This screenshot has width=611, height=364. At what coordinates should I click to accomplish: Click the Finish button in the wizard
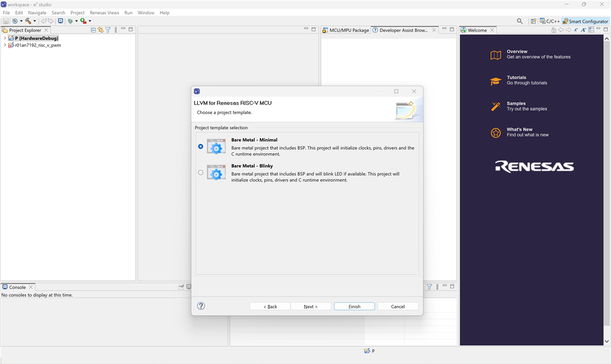(x=354, y=306)
